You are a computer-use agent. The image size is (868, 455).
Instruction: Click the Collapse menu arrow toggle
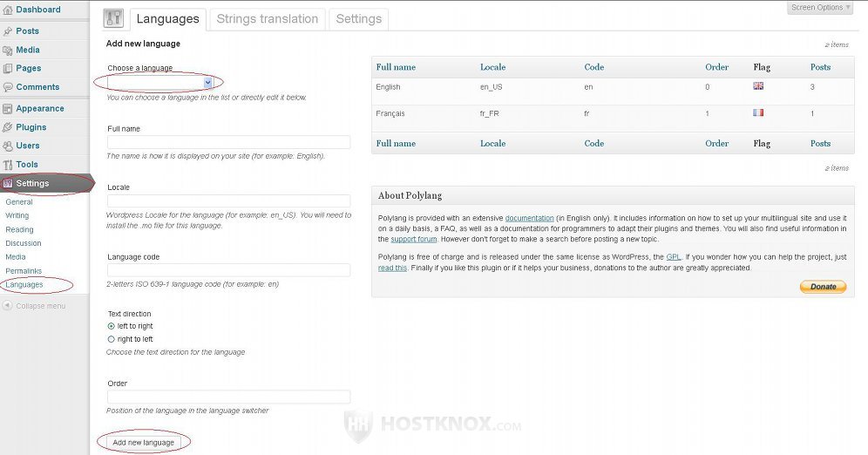7,306
